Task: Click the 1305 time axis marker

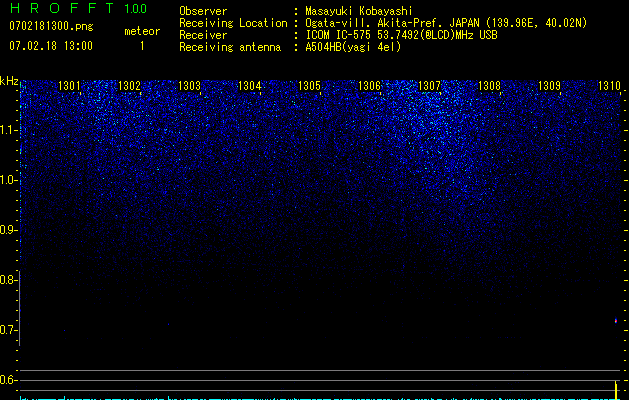Action: click(309, 86)
